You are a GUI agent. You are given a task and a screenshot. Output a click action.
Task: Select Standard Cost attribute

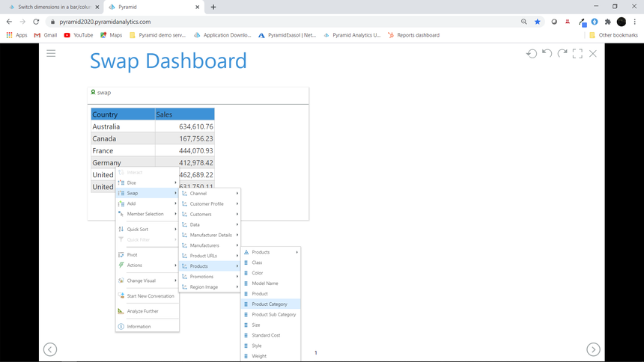(270, 335)
